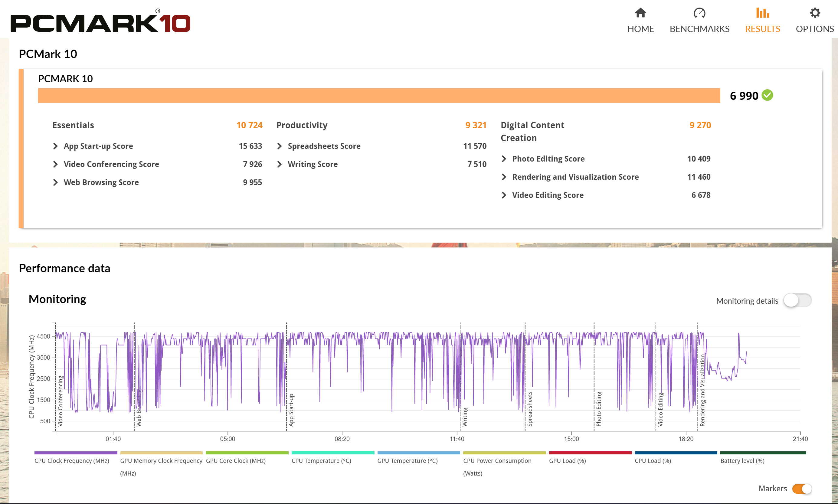Select GPU Load legend swatch
The width and height of the screenshot is (838, 504).
point(590,453)
